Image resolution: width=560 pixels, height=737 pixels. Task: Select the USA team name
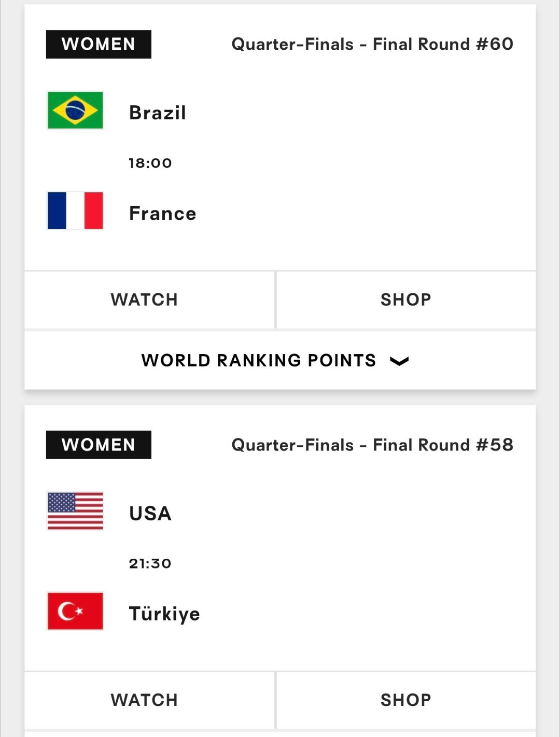tap(150, 513)
